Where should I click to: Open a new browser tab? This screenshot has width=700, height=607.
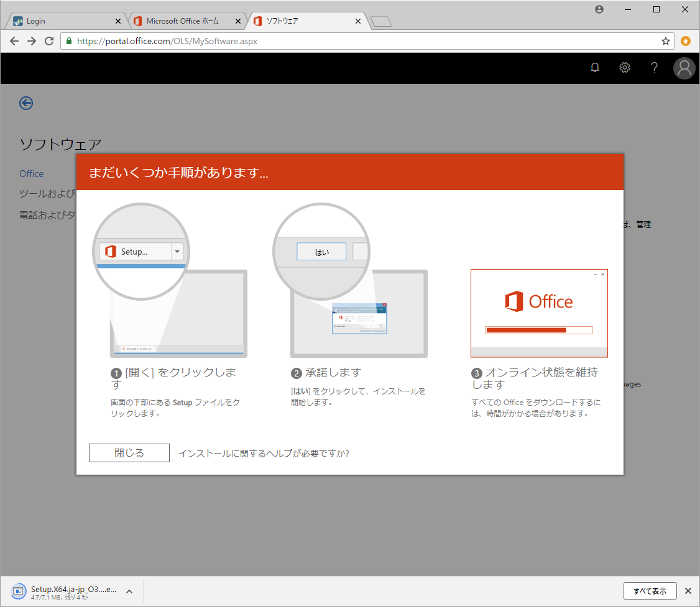tap(381, 21)
